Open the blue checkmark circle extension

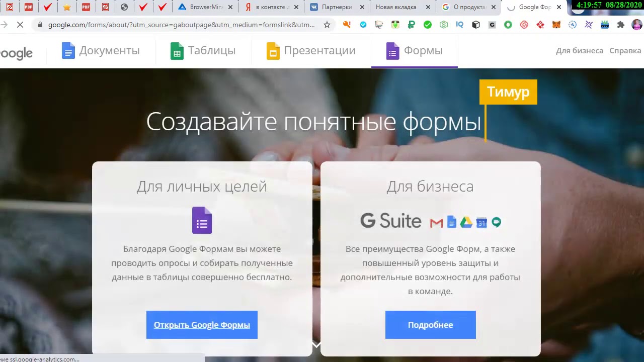click(x=363, y=25)
